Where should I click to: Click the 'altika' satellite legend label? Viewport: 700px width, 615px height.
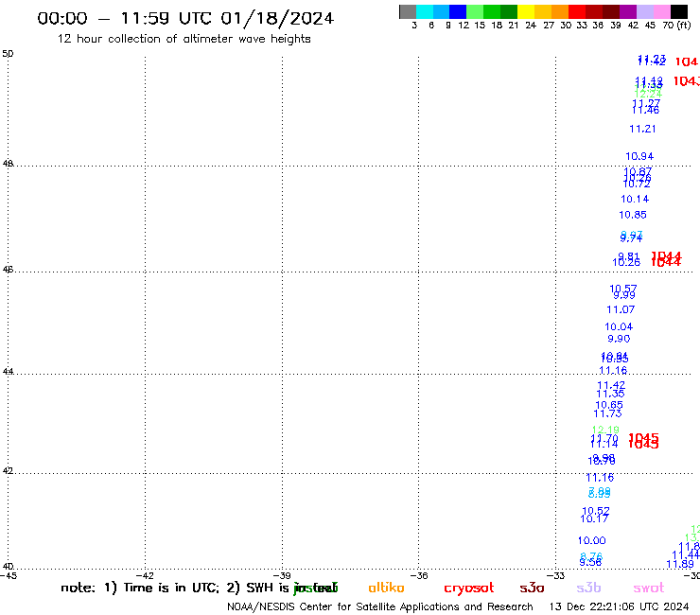[386, 588]
